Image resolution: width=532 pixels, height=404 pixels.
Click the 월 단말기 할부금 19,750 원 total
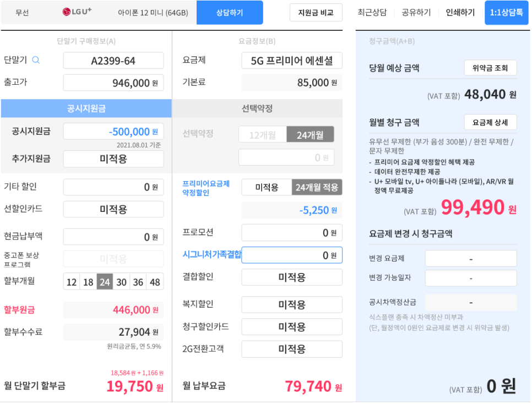pyautogui.click(x=135, y=386)
